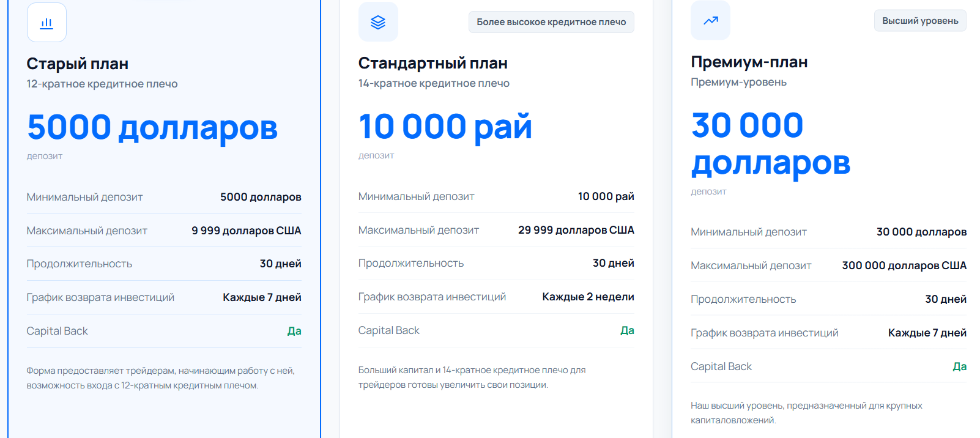Click the 'Каждые 2 недели' value
The width and height of the screenshot is (980, 438).
tap(588, 297)
